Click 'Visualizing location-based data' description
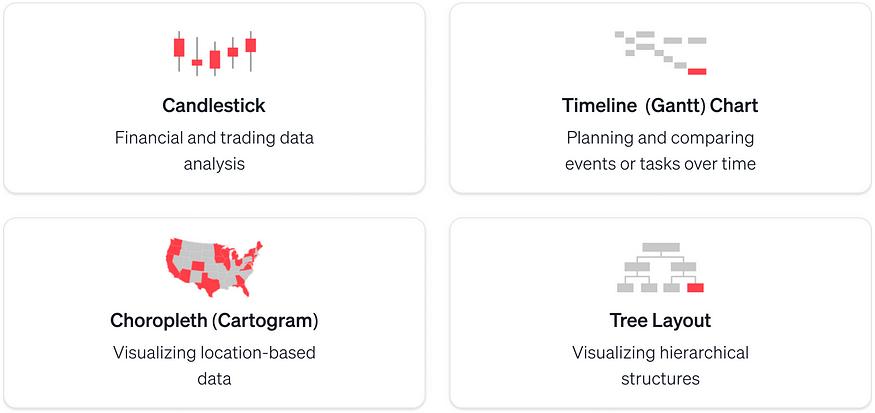The height and width of the screenshot is (413, 875). point(214,366)
